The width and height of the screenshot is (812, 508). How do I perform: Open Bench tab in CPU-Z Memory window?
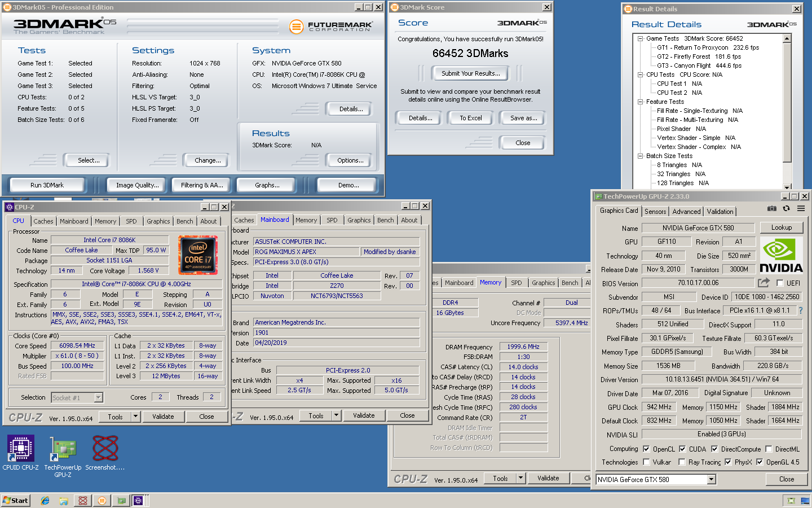(570, 283)
